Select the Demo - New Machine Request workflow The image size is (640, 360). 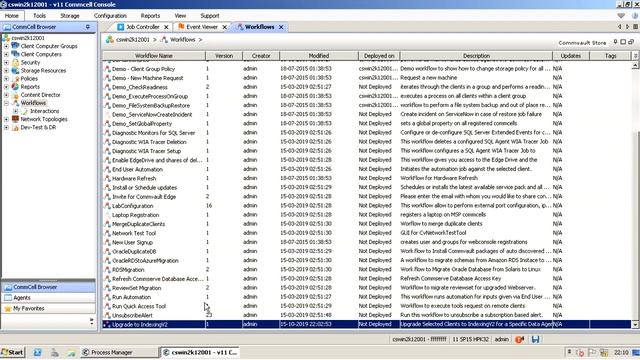click(x=147, y=78)
